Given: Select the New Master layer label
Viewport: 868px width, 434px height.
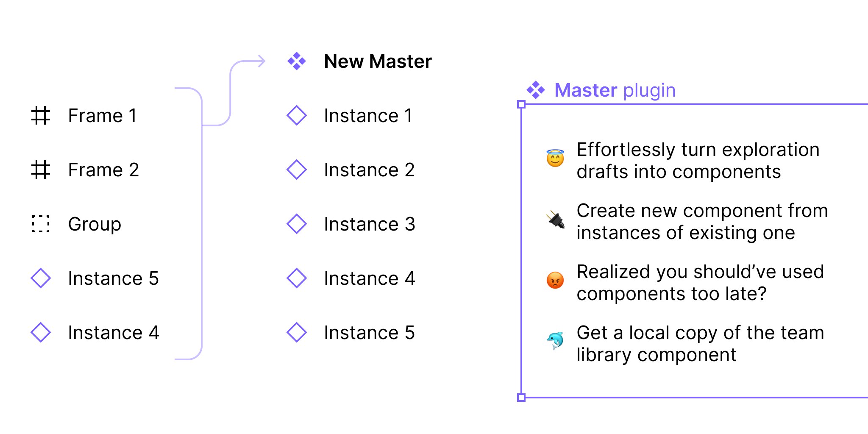Looking at the screenshot, I should coord(378,61).
